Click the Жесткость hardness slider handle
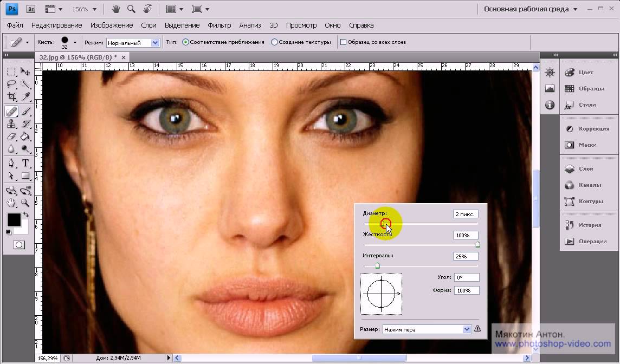This screenshot has width=620, height=364. click(x=477, y=245)
